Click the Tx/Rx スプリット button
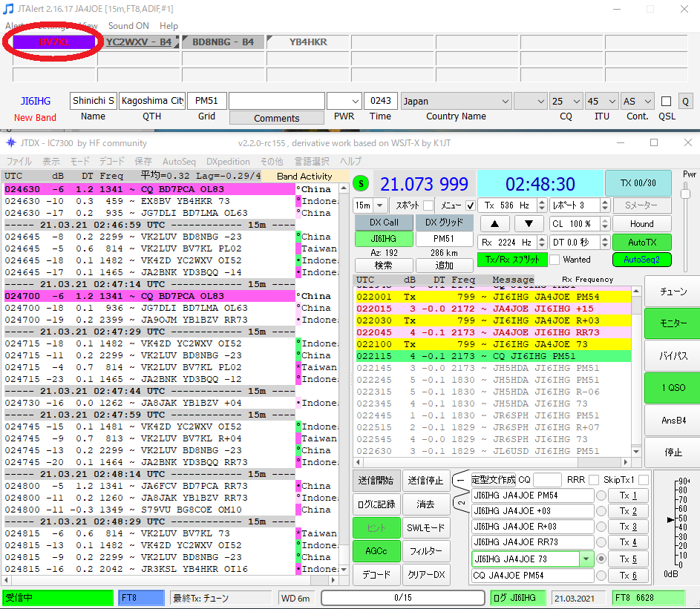The image size is (700, 609). tap(512, 259)
